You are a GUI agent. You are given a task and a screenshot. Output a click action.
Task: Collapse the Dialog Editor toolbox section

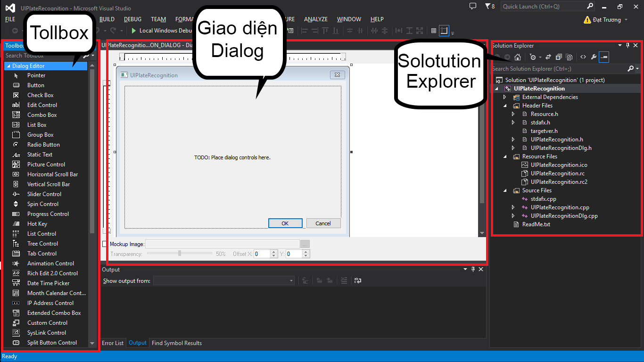coord(8,66)
